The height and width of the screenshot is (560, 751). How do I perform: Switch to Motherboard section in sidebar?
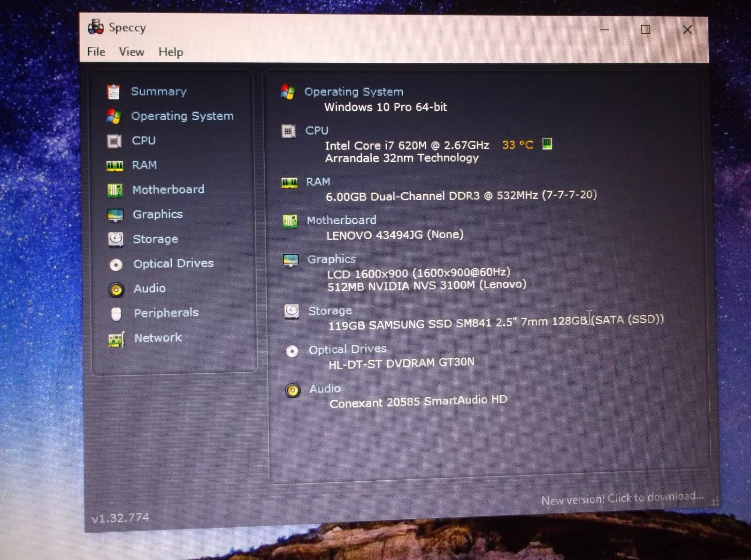[x=169, y=189]
